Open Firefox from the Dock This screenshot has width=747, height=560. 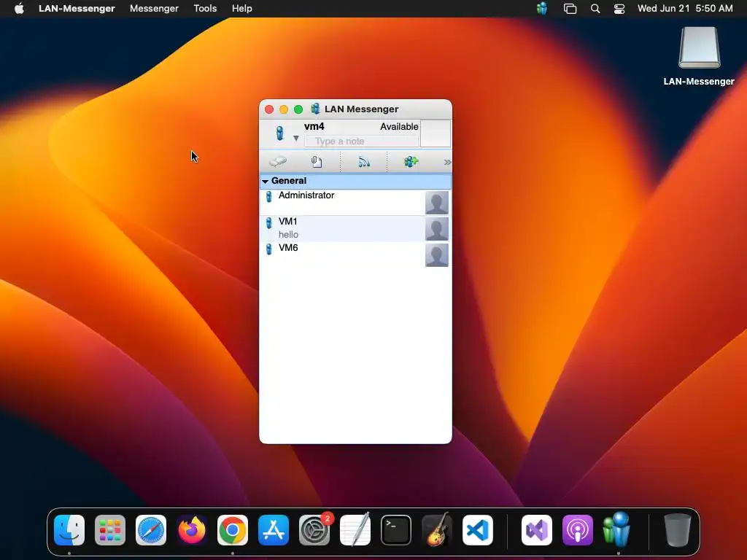point(192,530)
